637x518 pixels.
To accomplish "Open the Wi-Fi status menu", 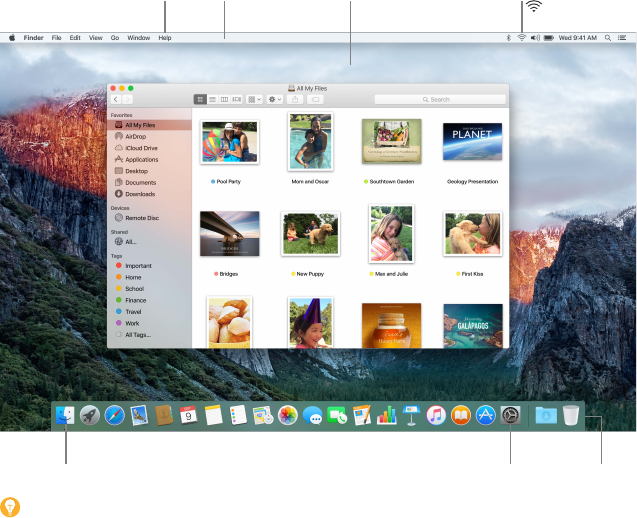I will [521, 37].
